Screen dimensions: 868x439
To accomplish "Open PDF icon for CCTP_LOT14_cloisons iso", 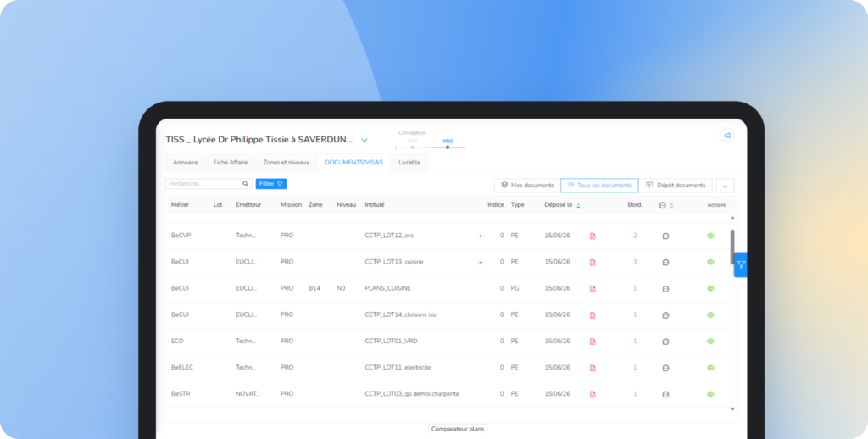I will [593, 315].
